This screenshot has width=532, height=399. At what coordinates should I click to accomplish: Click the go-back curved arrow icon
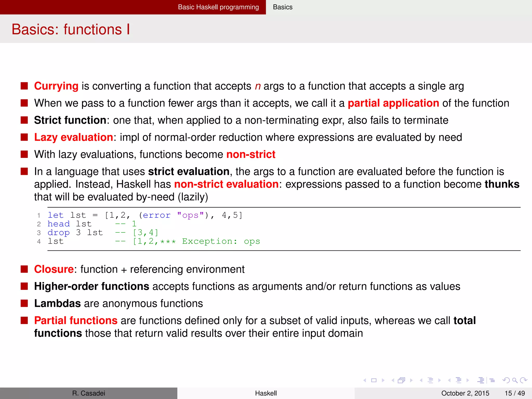pos(506,380)
